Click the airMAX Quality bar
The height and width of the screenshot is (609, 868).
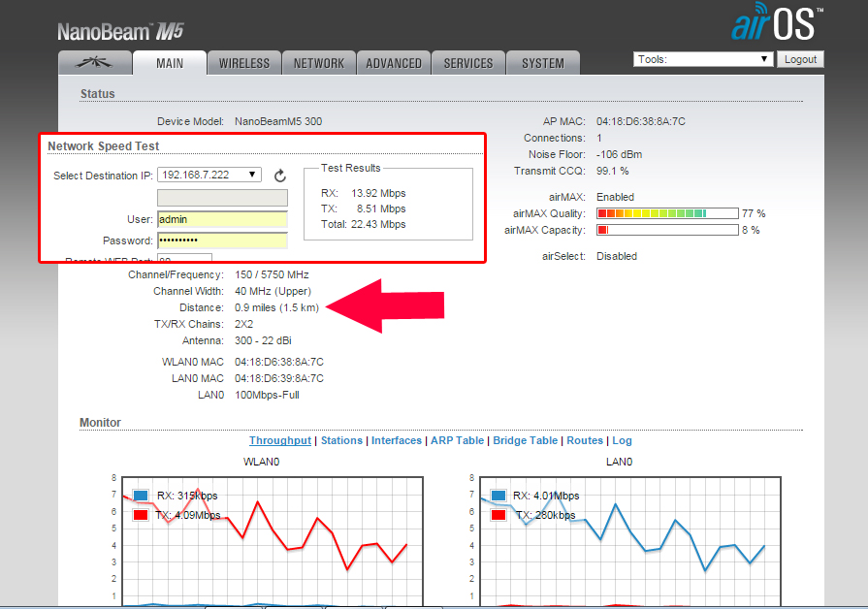pos(667,213)
